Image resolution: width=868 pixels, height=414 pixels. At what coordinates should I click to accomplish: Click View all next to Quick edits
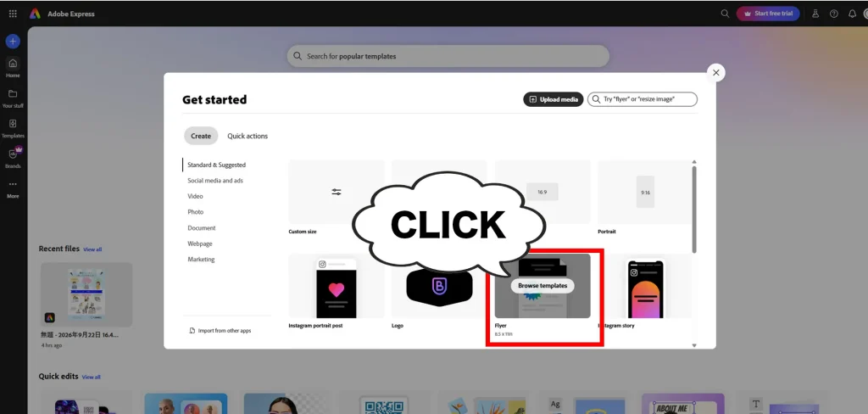pyautogui.click(x=92, y=377)
